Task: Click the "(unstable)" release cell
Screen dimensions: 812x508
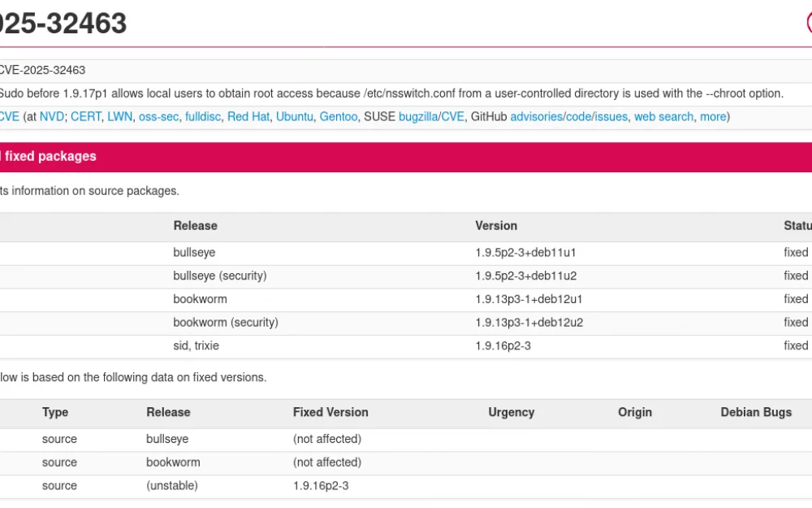Action: point(172,486)
